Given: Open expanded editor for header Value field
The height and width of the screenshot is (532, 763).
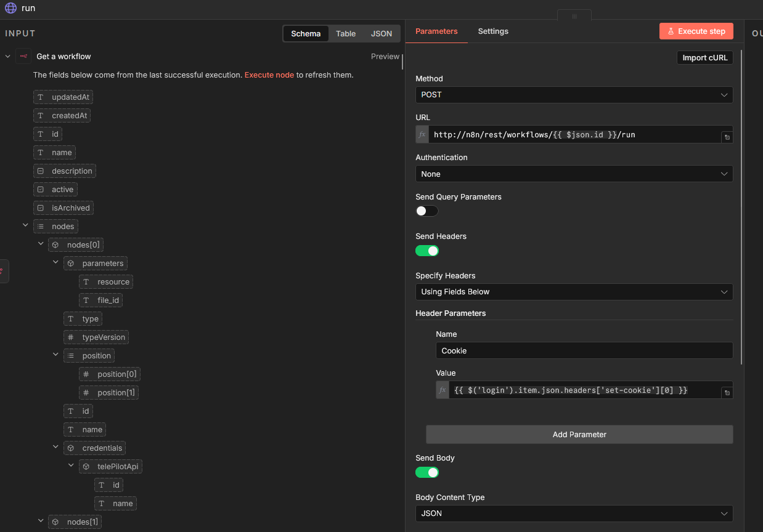Looking at the screenshot, I should click(x=727, y=393).
